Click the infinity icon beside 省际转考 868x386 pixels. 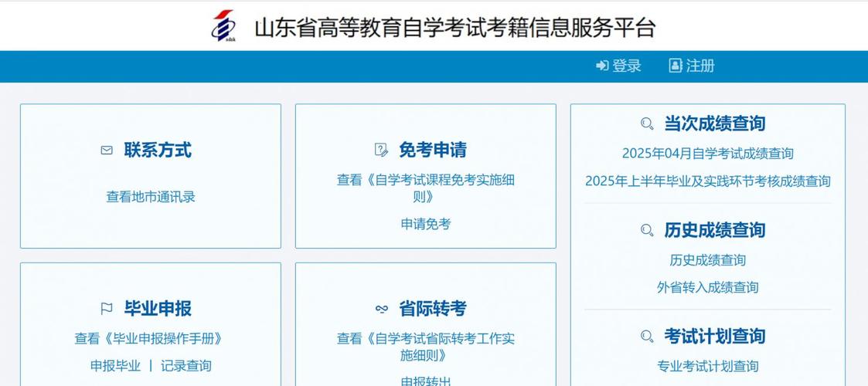pyautogui.click(x=381, y=309)
